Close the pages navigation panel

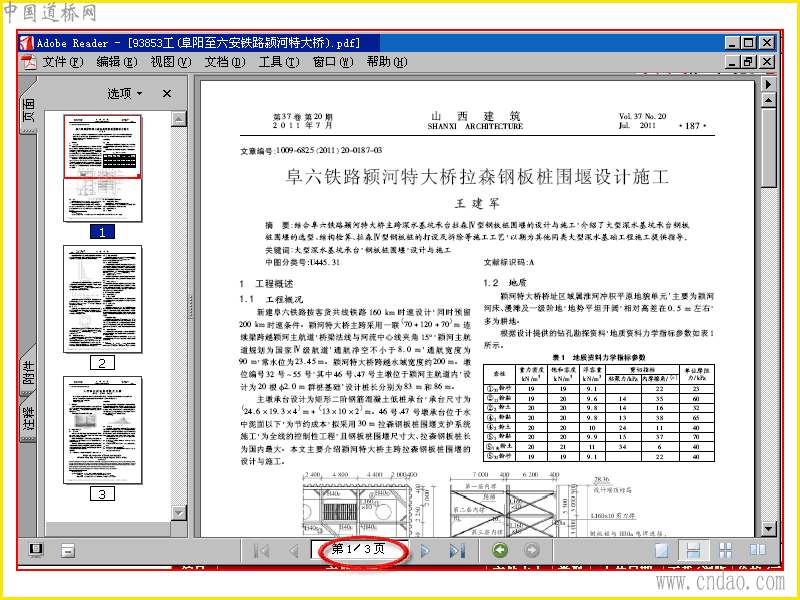167,93
